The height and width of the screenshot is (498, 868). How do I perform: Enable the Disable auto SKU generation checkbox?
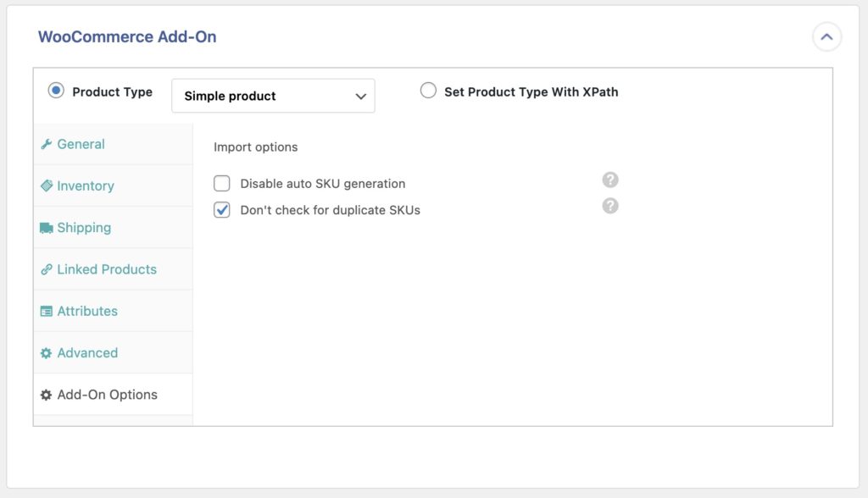pos(221,183)
